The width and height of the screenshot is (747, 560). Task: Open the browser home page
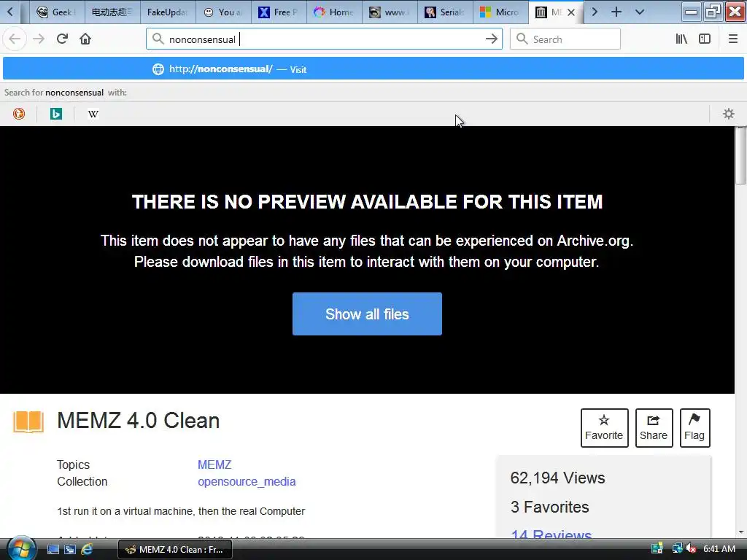(85, 39)
